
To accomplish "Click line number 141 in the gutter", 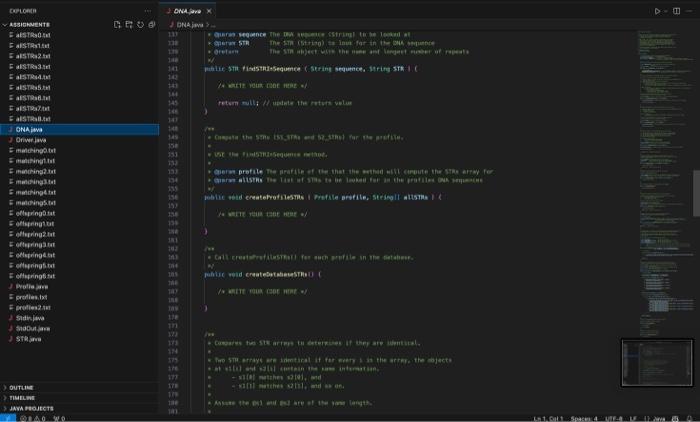I will click(173, 69).
